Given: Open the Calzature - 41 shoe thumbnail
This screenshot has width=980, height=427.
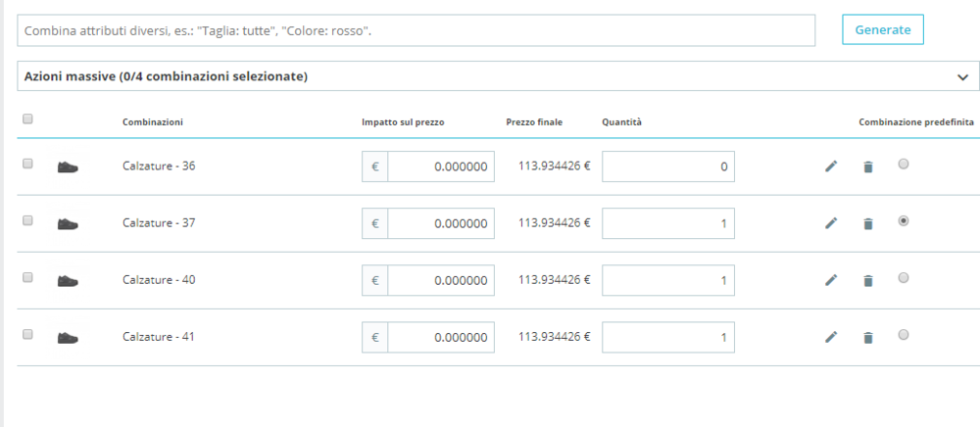Looking at the screenshot, I should (68, 338).
